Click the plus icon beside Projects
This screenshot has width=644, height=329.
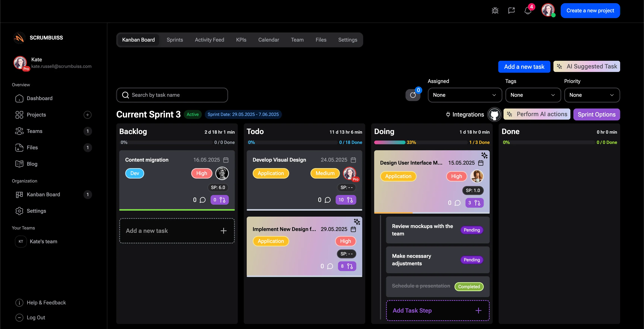pyautogui.click(x=87, y=115)
